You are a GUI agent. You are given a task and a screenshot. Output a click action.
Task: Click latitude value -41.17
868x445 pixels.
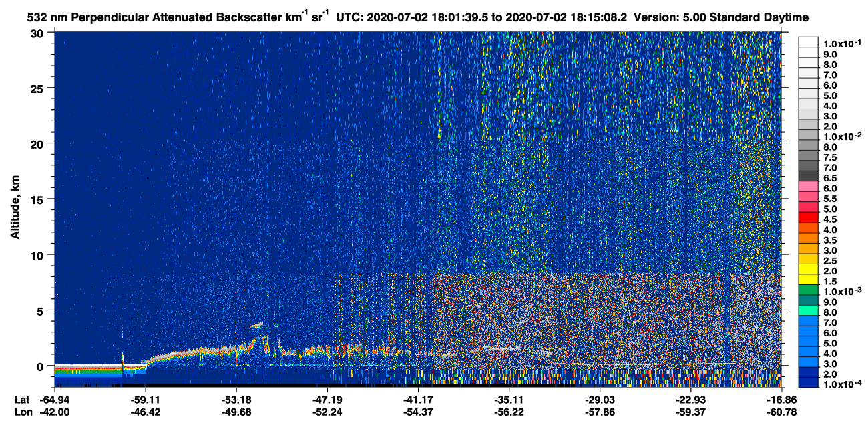[418, 400]
